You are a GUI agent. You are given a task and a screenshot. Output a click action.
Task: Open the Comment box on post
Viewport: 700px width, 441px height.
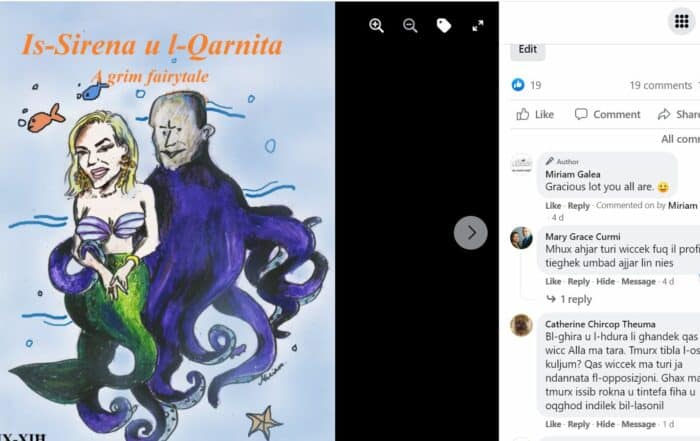click(x=608, y=114)
